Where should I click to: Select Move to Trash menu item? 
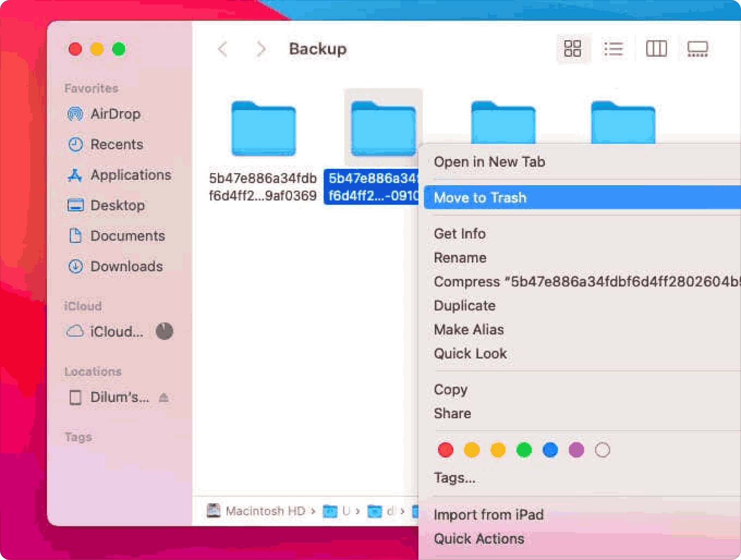(x=480, y=198)
